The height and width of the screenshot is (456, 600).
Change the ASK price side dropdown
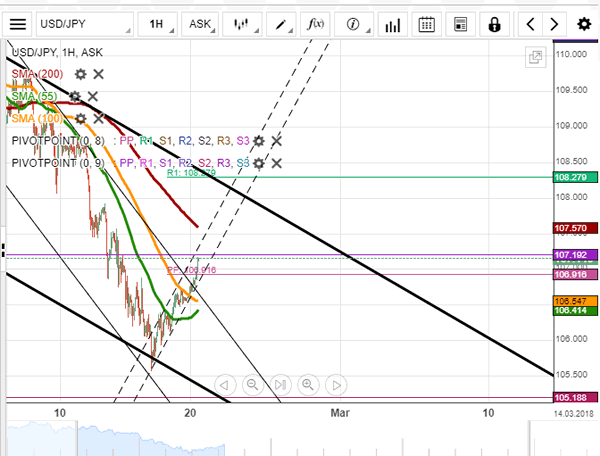tap(200, 24)
